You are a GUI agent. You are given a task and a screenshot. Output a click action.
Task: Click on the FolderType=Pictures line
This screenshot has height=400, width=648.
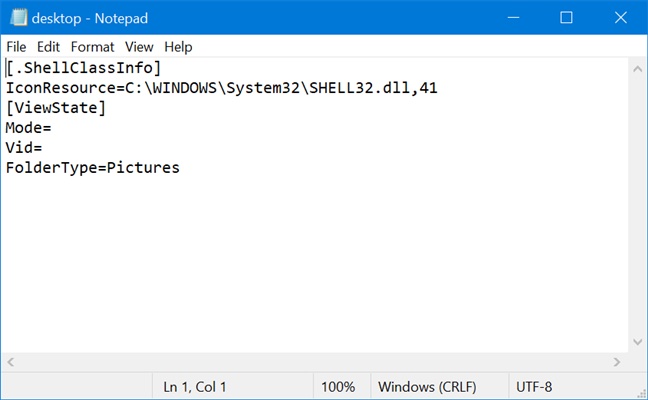click(x=92, y=168)
